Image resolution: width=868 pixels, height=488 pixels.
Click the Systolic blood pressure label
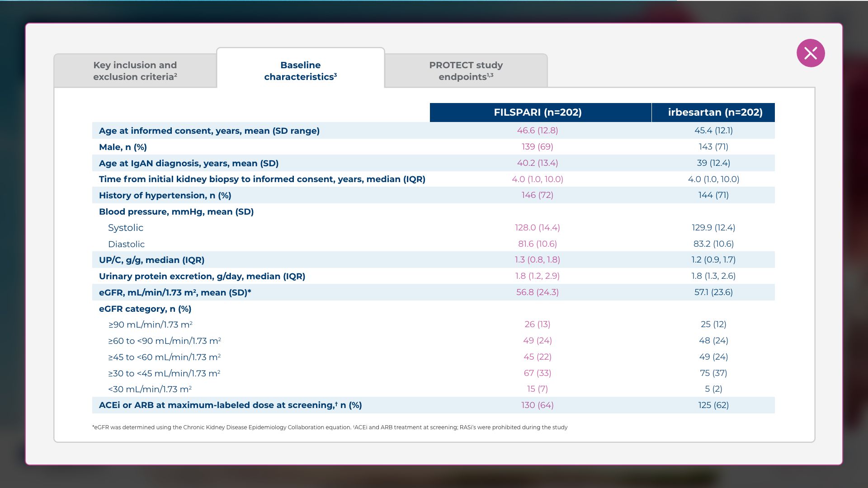point(126,228)
